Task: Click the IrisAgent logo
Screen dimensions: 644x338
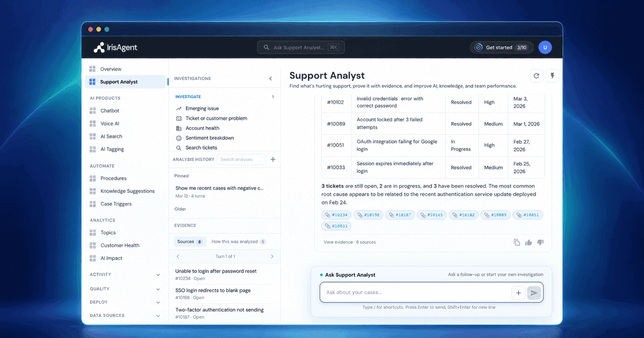Action: (115, 47)
